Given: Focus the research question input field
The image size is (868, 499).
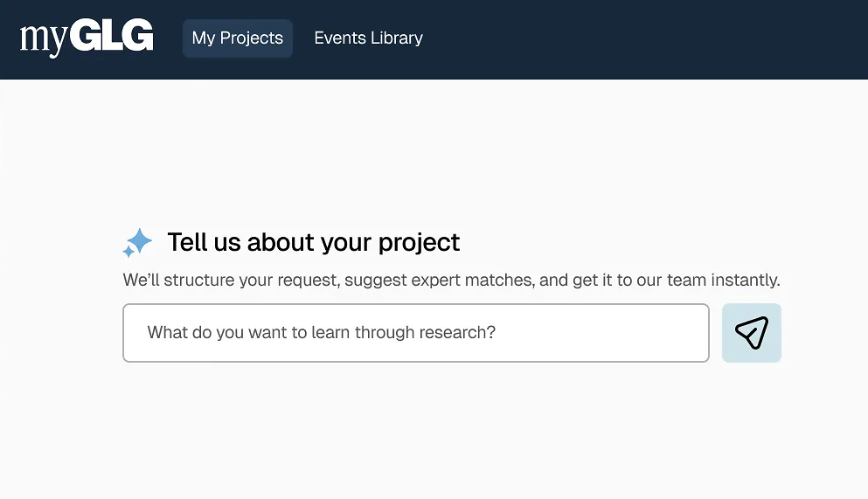Looking at the screenshot, I should [416, 333].
